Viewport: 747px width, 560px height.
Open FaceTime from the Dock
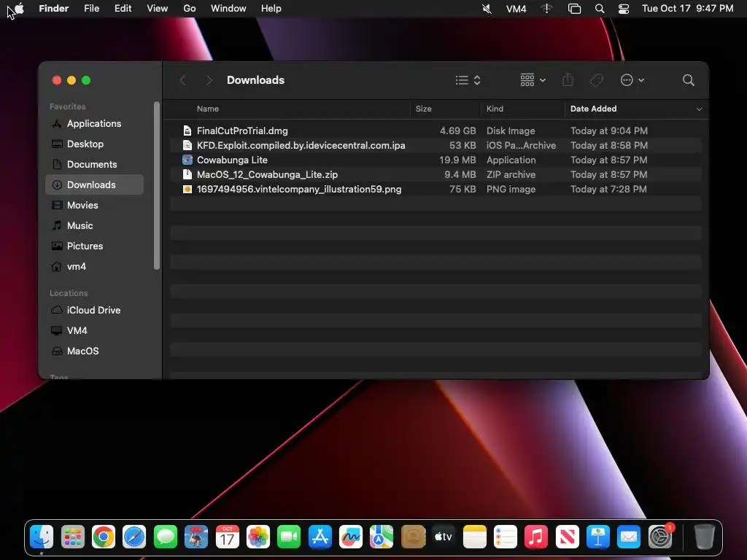(289, 537)
